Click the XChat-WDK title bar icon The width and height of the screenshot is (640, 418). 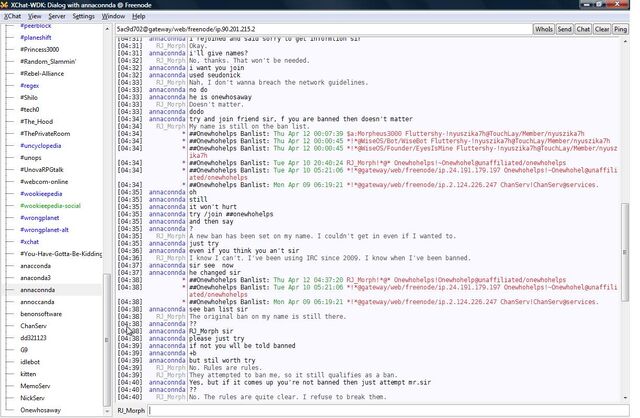pos(4,4)
